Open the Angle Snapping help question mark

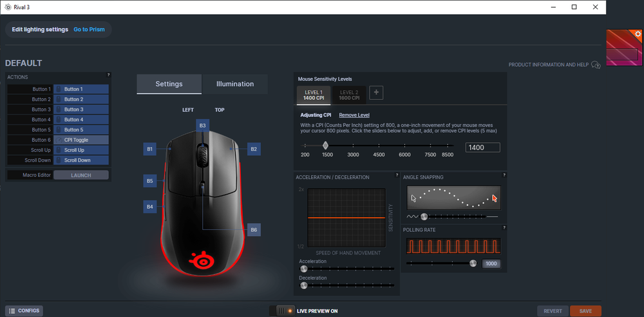tap(504, 175)
